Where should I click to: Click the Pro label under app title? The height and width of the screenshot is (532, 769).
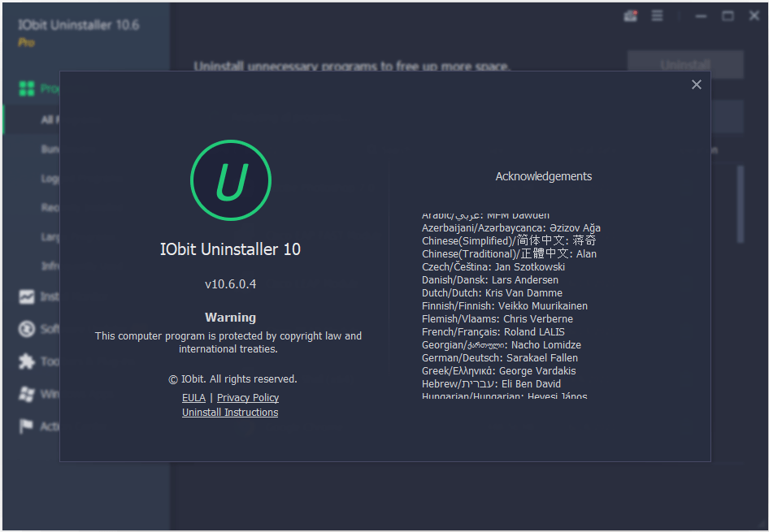(x=27, y=42)
